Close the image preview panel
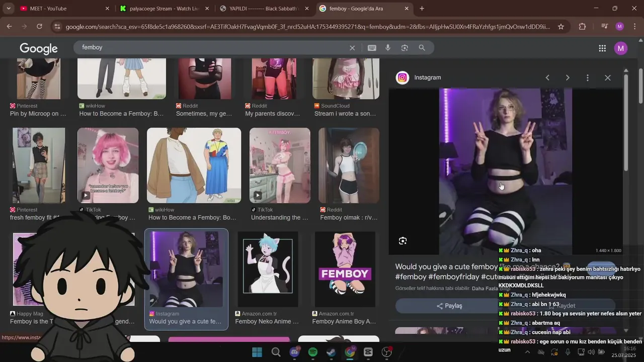The width and height of the screenshot is (644, 362). [x=608, y=78]
